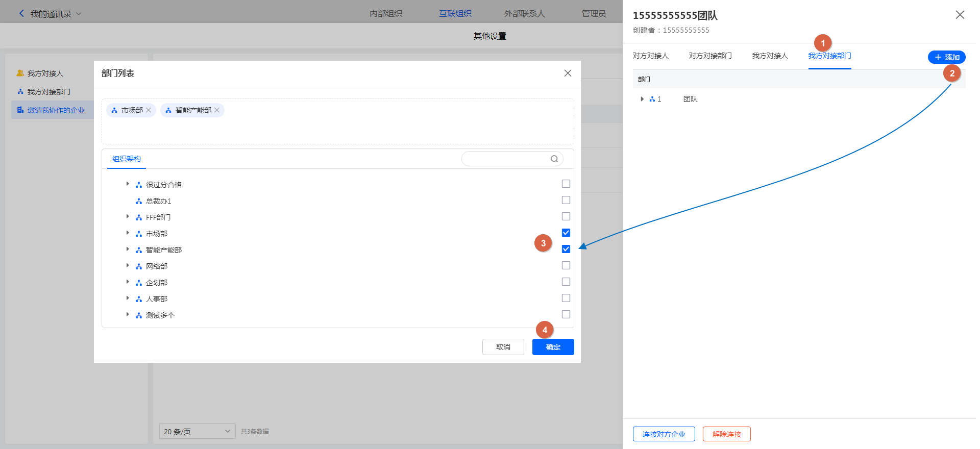Focus the department search input field
Image resolution: width=980 pixels, height=449 pixels.
point(505,159)
